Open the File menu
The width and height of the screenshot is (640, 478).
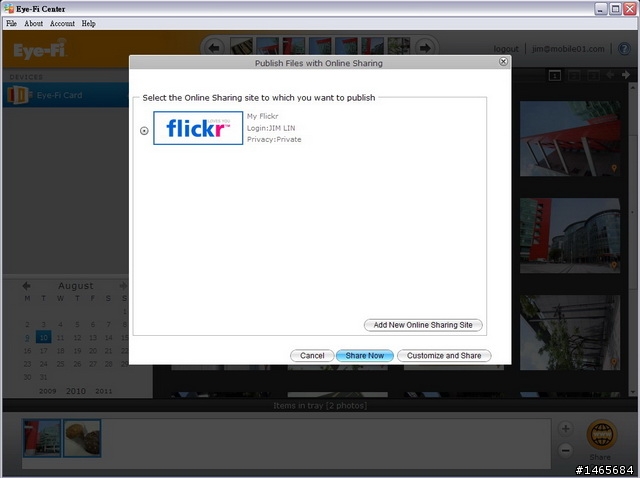click(11, 24)
